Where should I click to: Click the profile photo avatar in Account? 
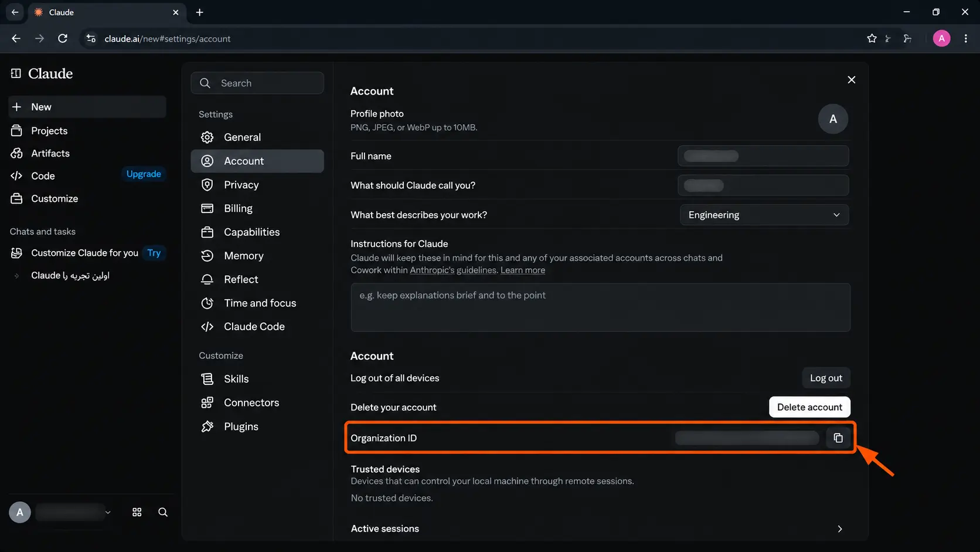833,119
